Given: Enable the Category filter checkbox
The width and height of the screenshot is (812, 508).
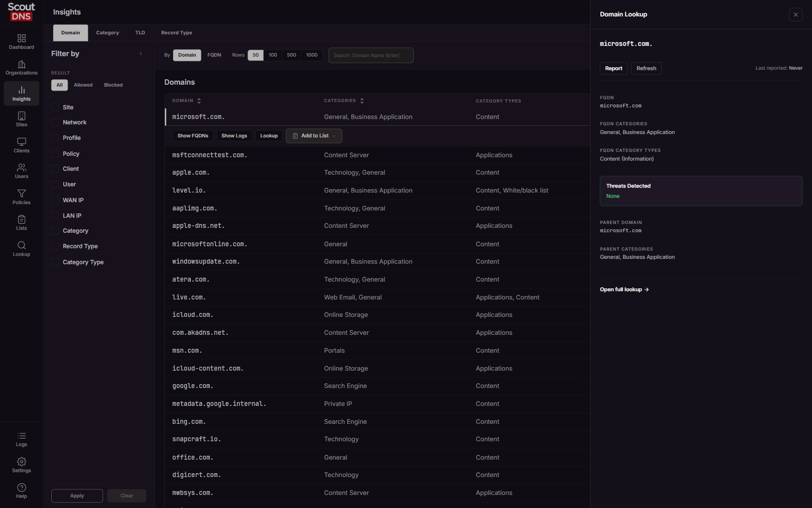Looking at the screenshot, I should (x=55, y=231).
